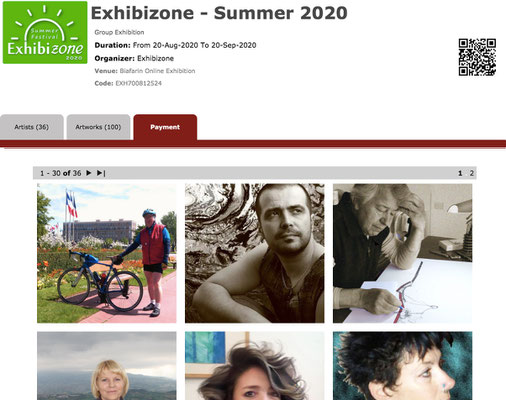This screenshot has height=400, width=506.
Task: Click the Exhibizone Summer Festival logo
Action: [x=45, y=32]
